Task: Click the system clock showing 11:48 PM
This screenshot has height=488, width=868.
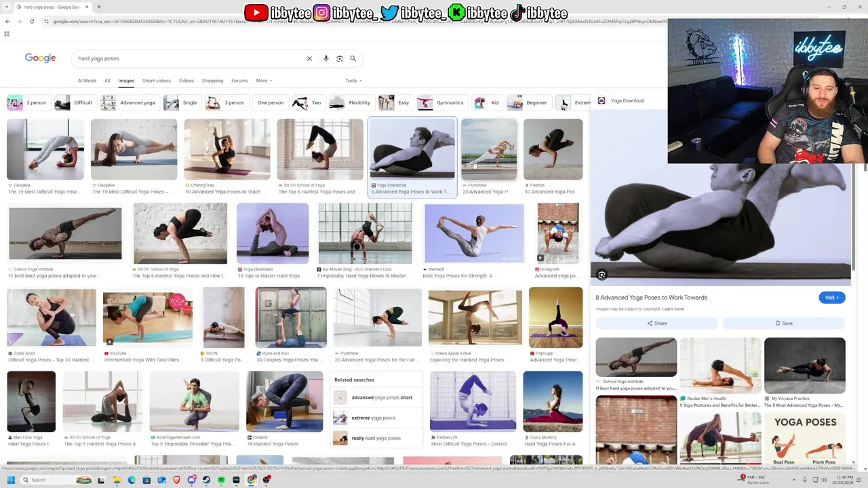Action: coord(844,480)
